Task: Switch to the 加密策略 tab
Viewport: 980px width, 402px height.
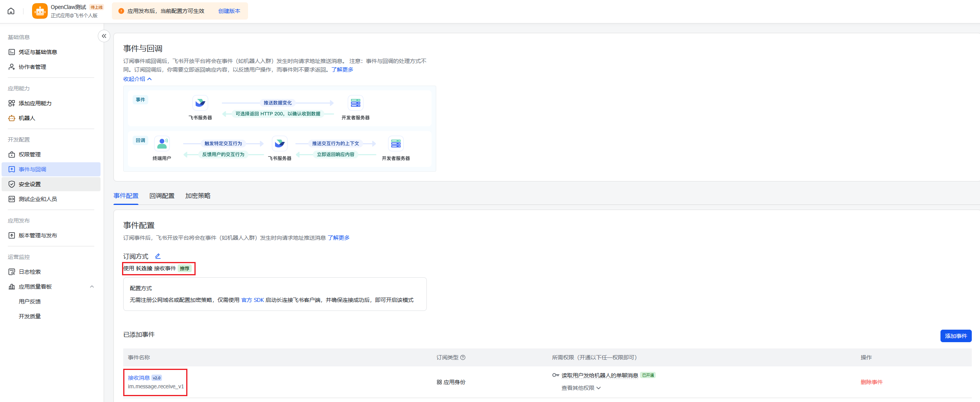Action: pyautogui.click(x=198, y=196)
